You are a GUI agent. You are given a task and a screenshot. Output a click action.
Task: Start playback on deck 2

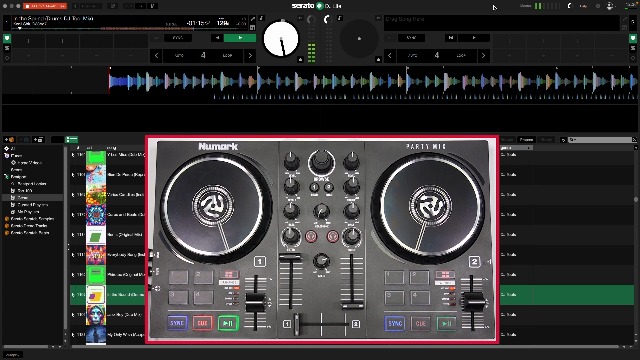(x=474, y=38)
